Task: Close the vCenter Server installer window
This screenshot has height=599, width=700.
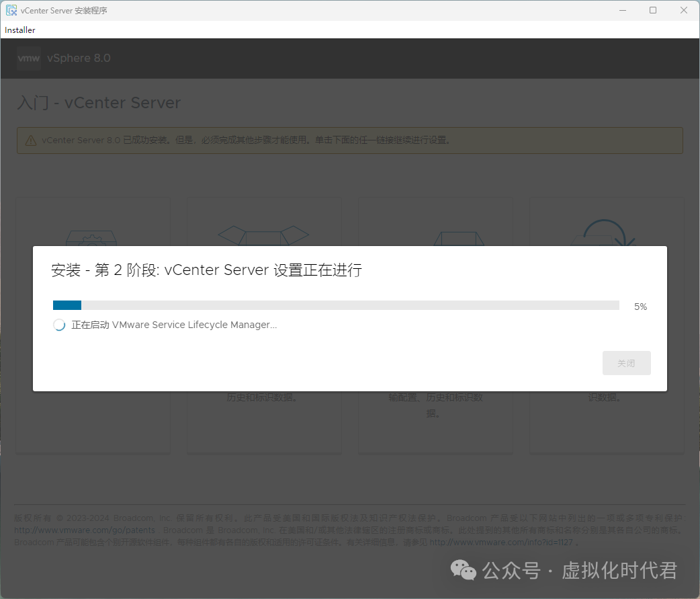Action: click(x=683, y=10)
